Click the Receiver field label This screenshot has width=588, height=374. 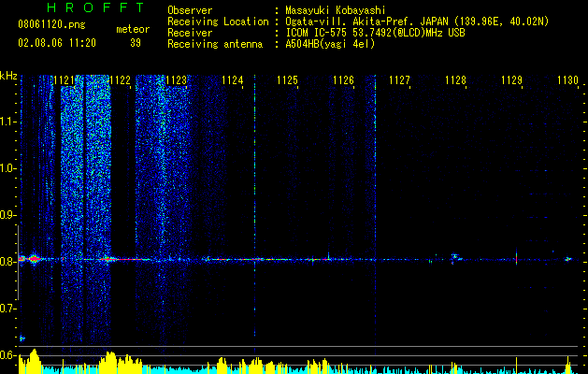point(190,33)
